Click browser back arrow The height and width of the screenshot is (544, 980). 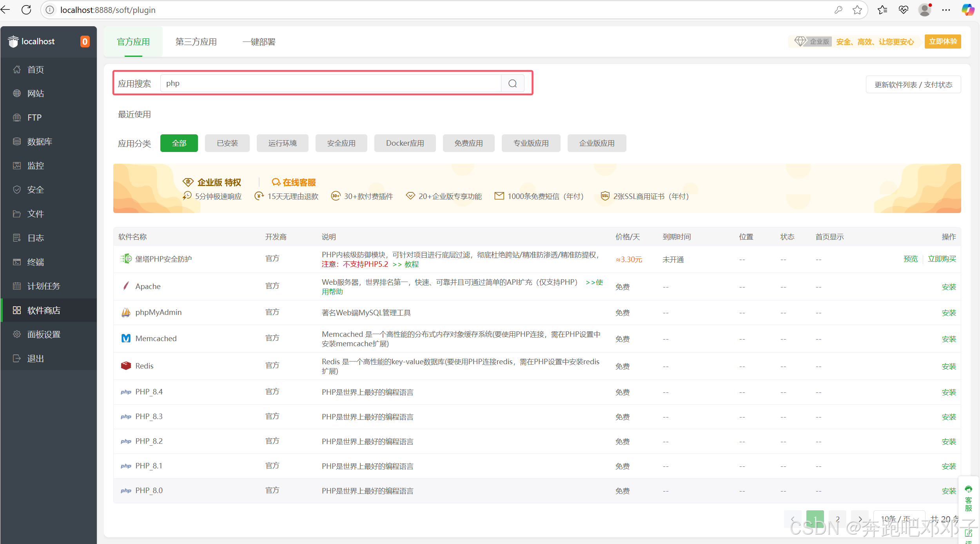[x=5, y=10]
